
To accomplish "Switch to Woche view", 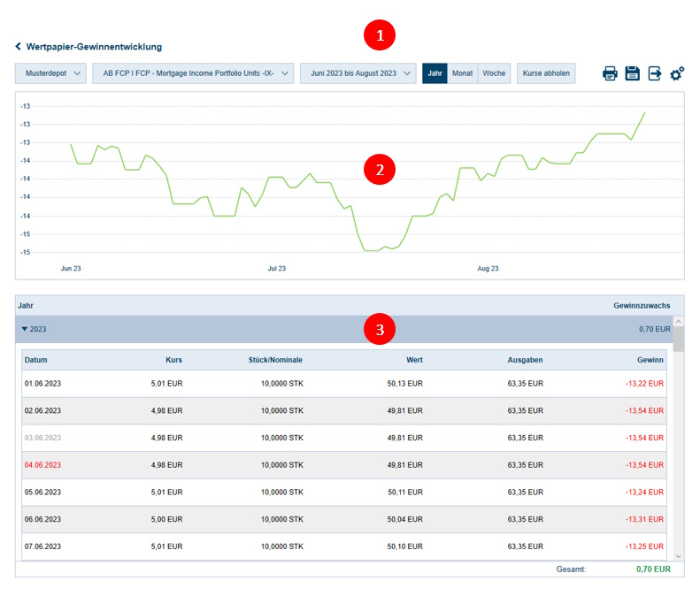I will [494, 73].
